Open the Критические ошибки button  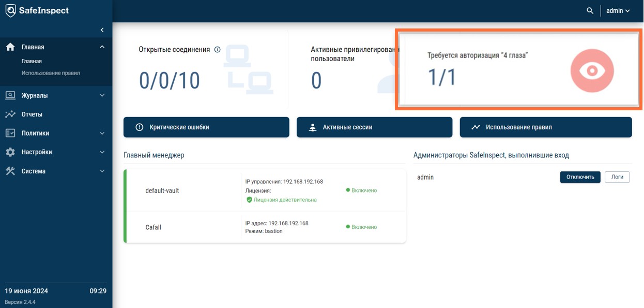[x=206, y=127]
